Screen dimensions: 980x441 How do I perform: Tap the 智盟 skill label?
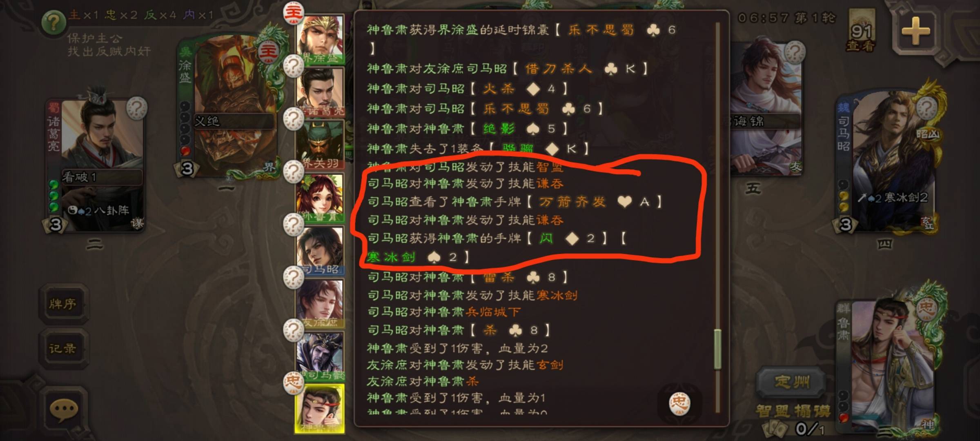(773, 411)
